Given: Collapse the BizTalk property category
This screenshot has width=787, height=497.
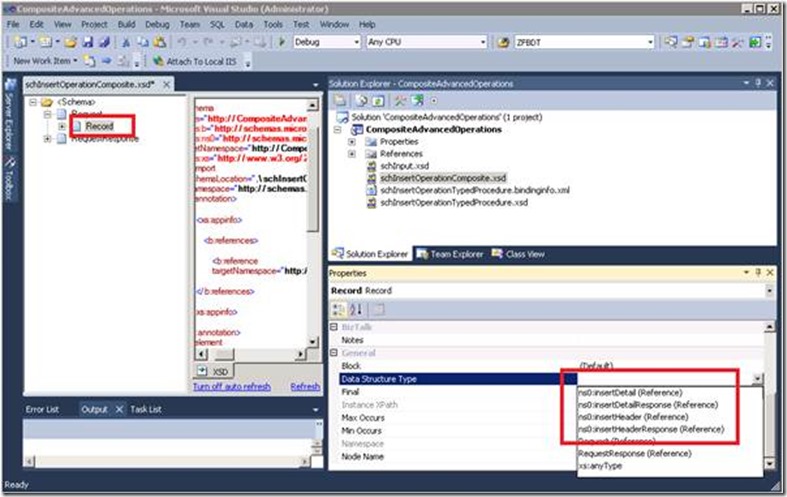Looking at the screenshot, I should [334, 327].
